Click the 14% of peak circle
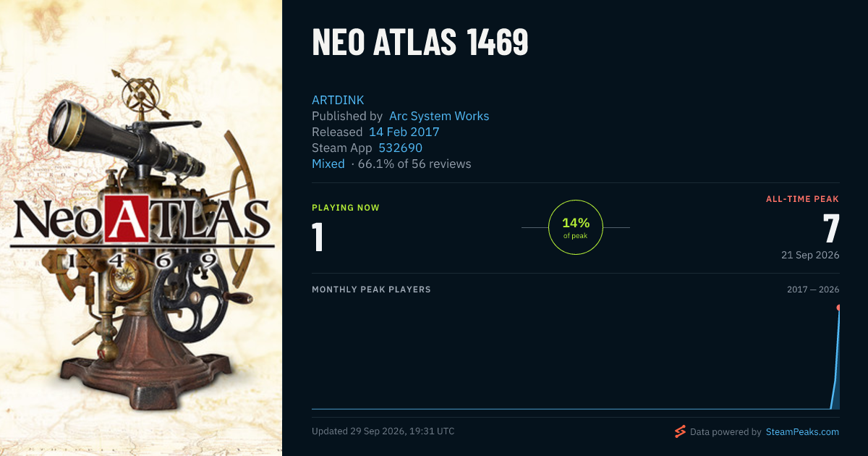 tap(576, 227)
